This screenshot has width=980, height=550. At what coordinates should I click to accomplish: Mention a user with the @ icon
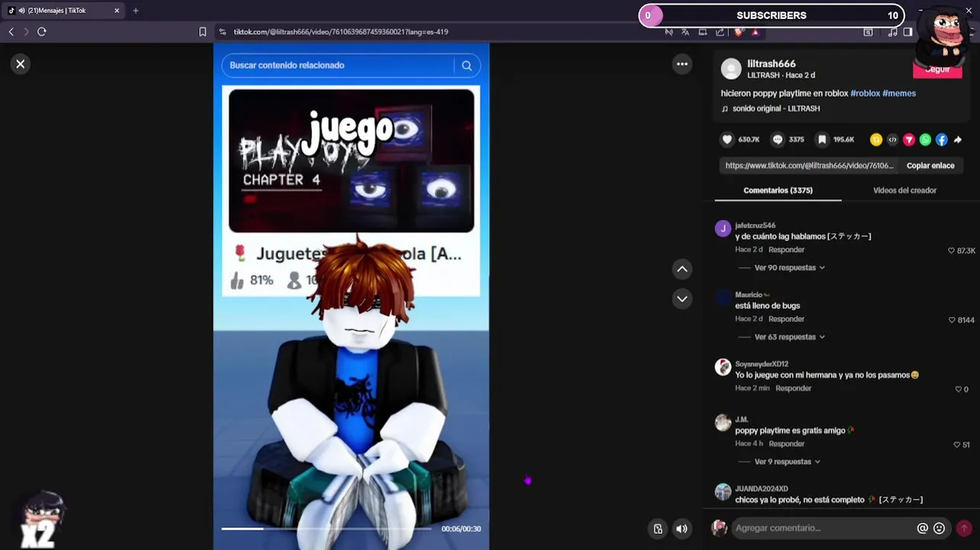(922, 529)
